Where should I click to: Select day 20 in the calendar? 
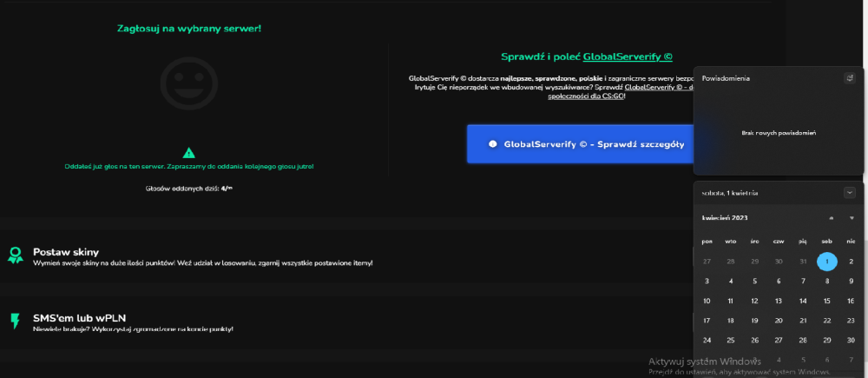[x=779, y=321]
